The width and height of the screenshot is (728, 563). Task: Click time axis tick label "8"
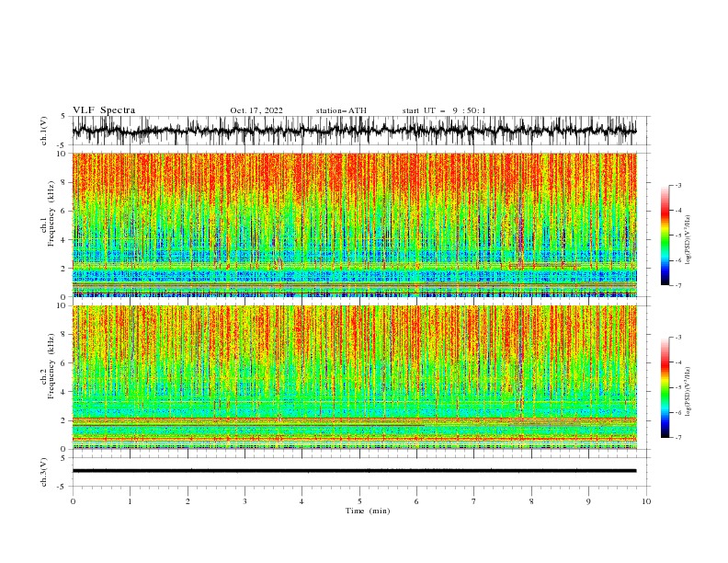click(x=531, y=501)
